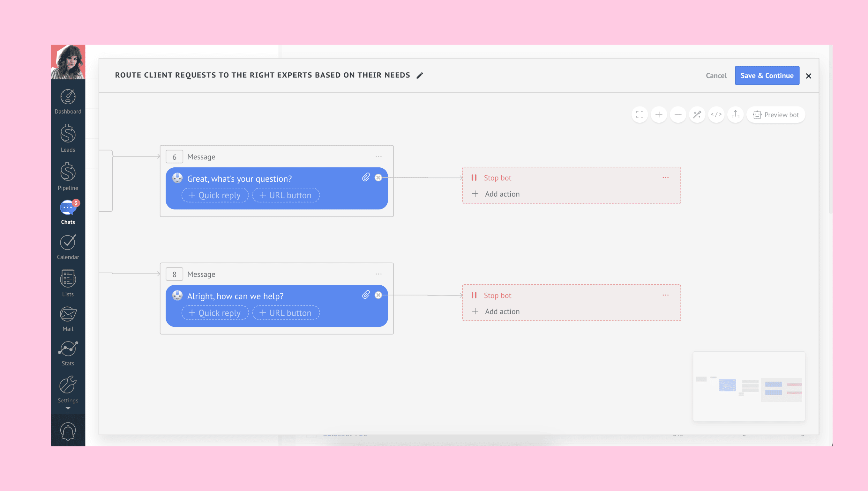Open the code view icon
Screen dimensions: 868x491
click(716, 115)
